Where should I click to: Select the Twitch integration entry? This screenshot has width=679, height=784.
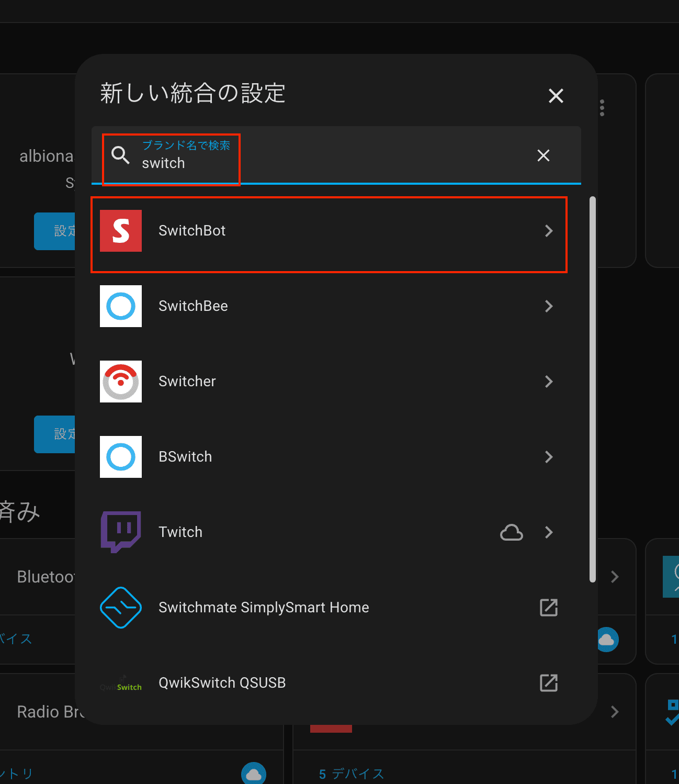coord(180,532)
